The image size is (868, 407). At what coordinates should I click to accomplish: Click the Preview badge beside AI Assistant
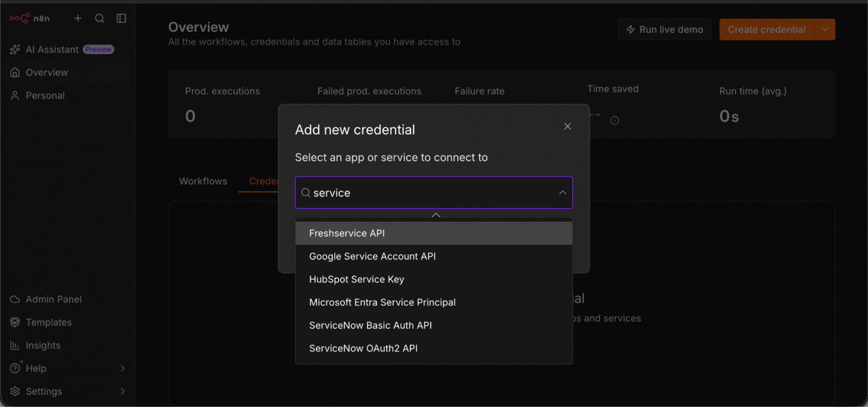(98, 49)
